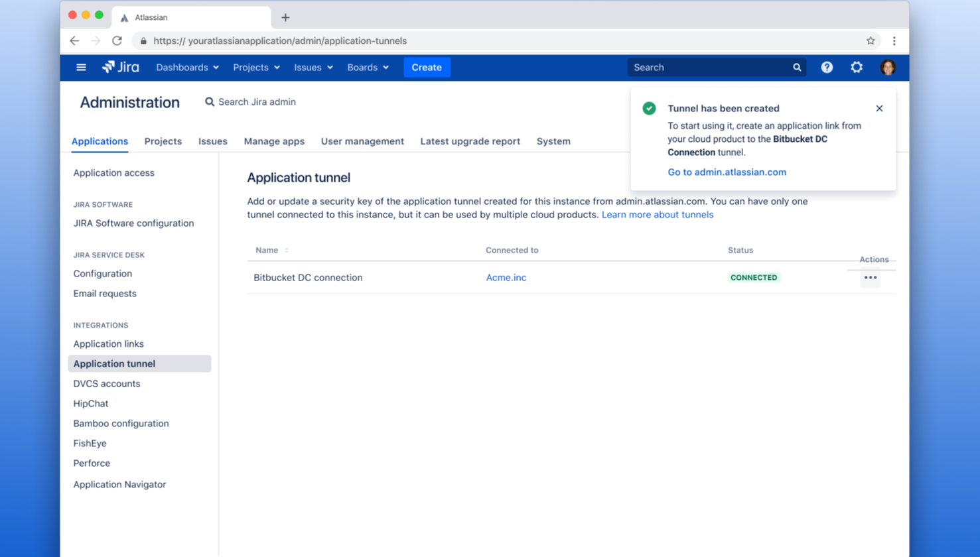Screen dimensions: 980x557
Task: Follow the Go to admin.atlassian.com link
Action: point(727,172)
